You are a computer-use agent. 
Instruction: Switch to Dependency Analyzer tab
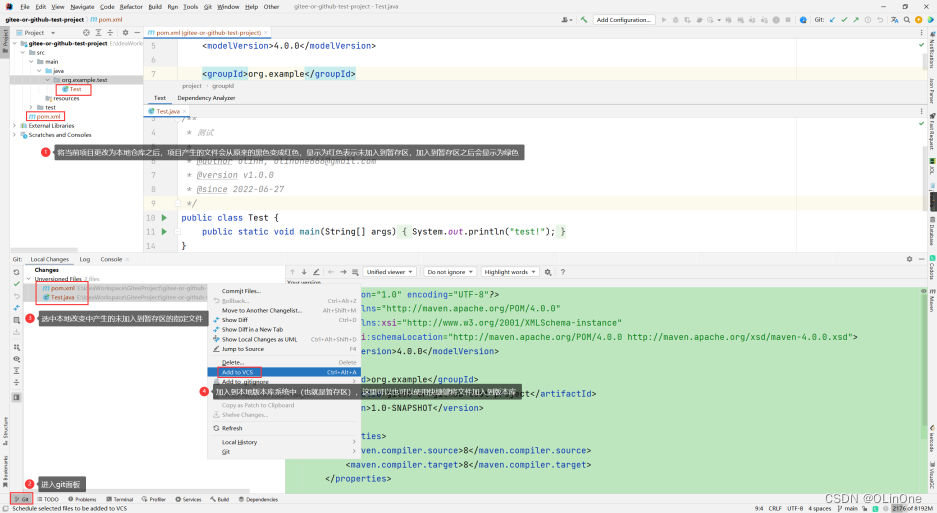coord(206,98)
